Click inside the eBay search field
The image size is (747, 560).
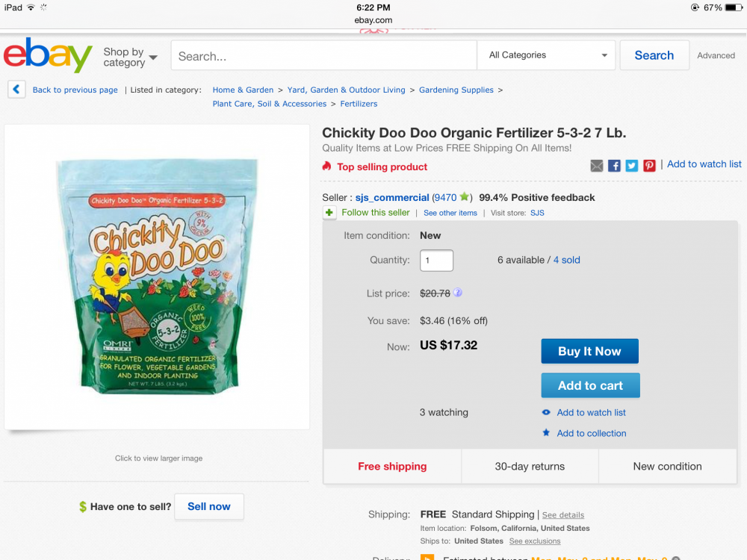pos(324,56)
